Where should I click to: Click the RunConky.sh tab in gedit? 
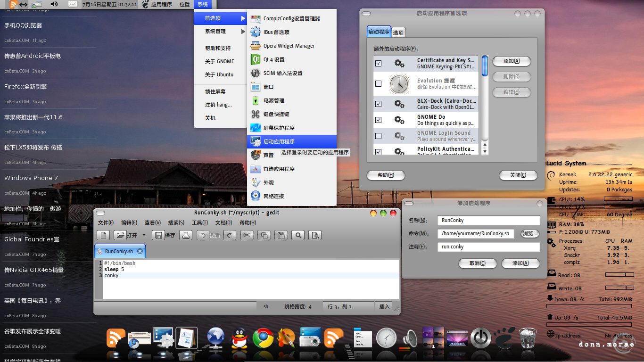[x=120, y=251]
